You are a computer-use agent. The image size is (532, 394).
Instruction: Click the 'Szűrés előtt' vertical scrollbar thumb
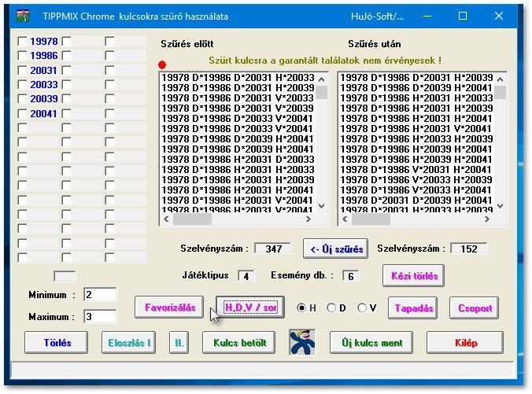[322, 92]
